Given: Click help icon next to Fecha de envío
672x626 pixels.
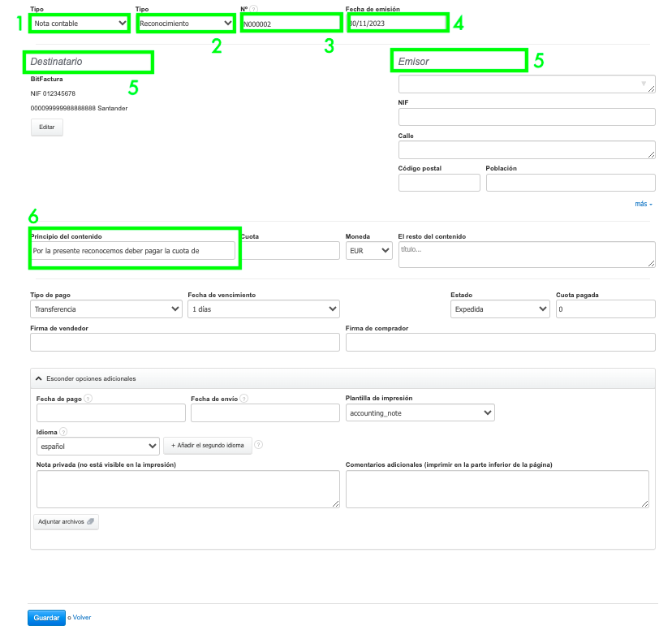Looking at the screenshot, I should tap(244, 398).
